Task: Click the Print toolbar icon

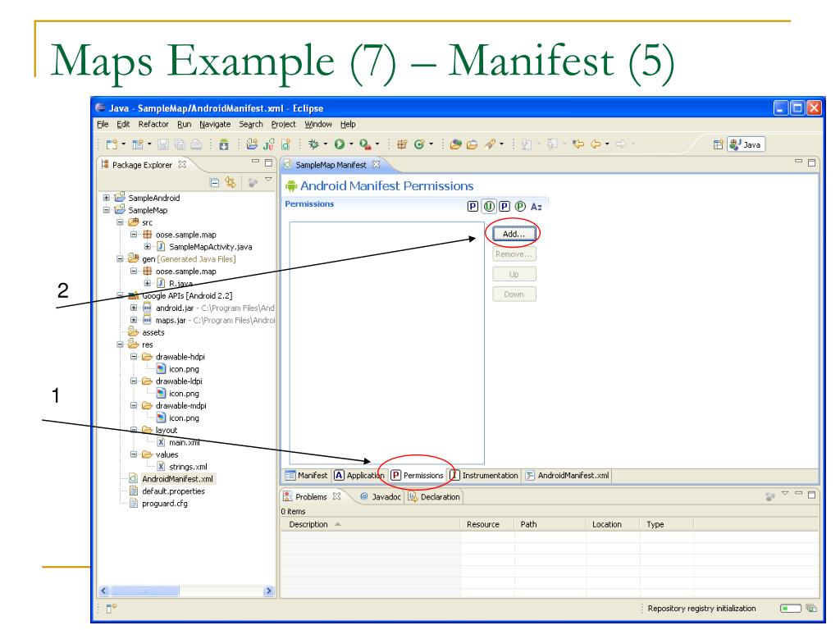Action: coord(197,144)
